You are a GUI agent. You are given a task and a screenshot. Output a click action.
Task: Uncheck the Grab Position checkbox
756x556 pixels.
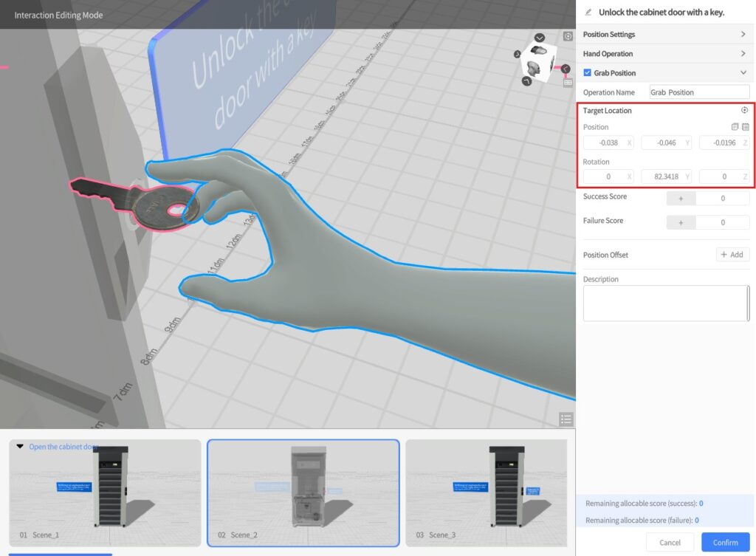(588, 73)
